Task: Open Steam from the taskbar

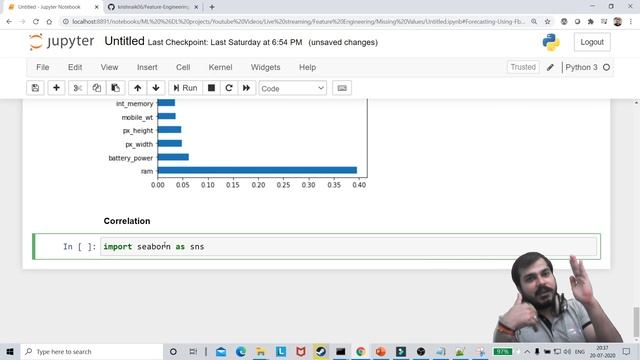Action: pyautogui.click(x=321, y=351)
